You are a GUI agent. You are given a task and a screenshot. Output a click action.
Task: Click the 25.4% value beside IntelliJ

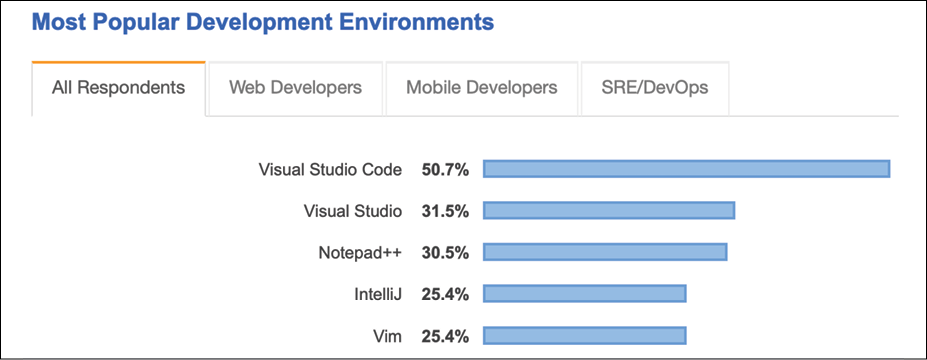445,294
